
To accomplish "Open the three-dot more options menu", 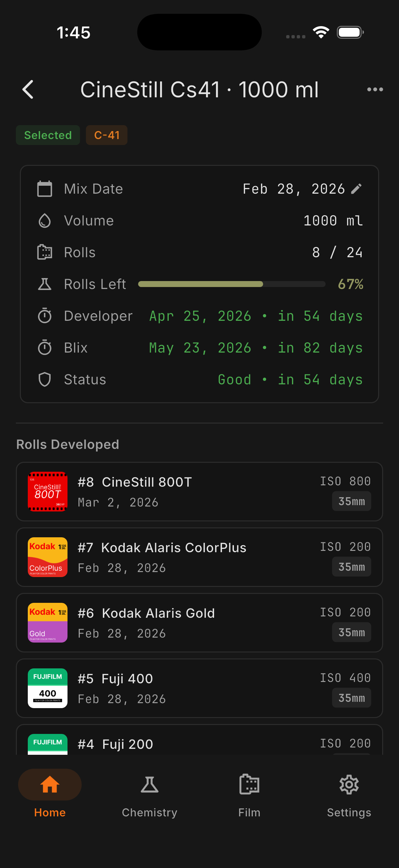I will click(x=375, y=90).
